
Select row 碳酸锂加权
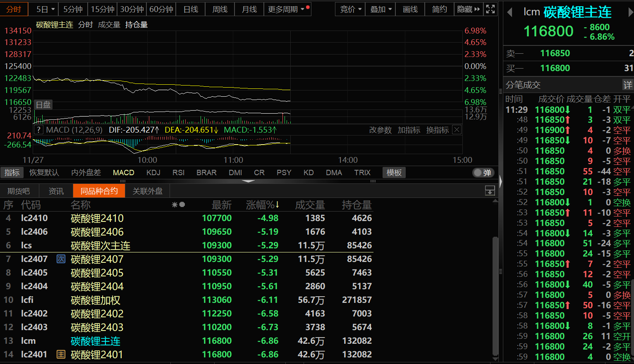187,300
